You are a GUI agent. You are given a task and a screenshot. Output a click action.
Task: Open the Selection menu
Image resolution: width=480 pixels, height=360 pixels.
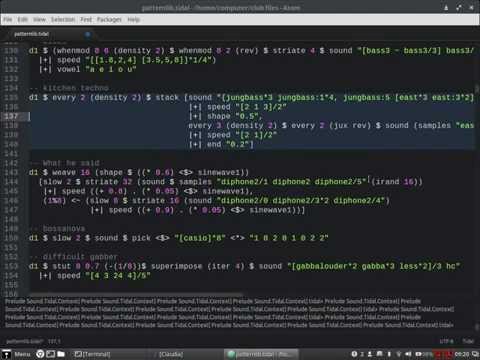pos(63,20)
